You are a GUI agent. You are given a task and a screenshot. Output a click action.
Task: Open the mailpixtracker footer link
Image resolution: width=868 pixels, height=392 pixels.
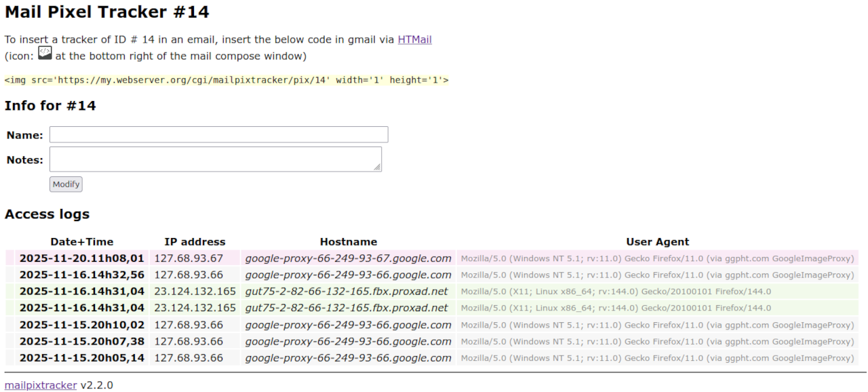point(41,385)
